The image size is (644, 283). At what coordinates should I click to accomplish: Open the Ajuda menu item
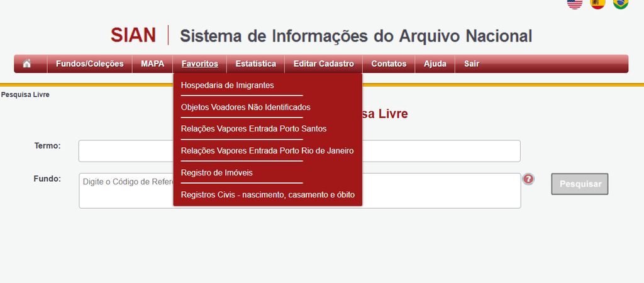click(435, 64)
